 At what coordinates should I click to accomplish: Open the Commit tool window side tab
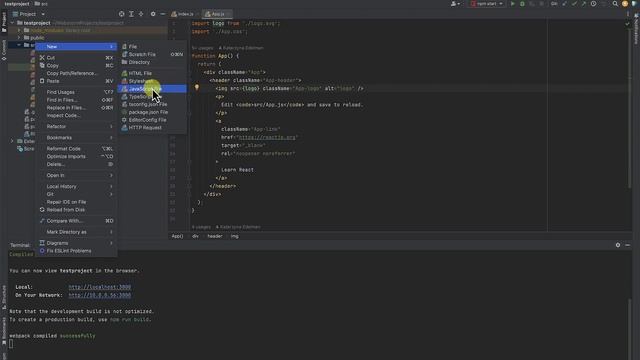[4, 50]
